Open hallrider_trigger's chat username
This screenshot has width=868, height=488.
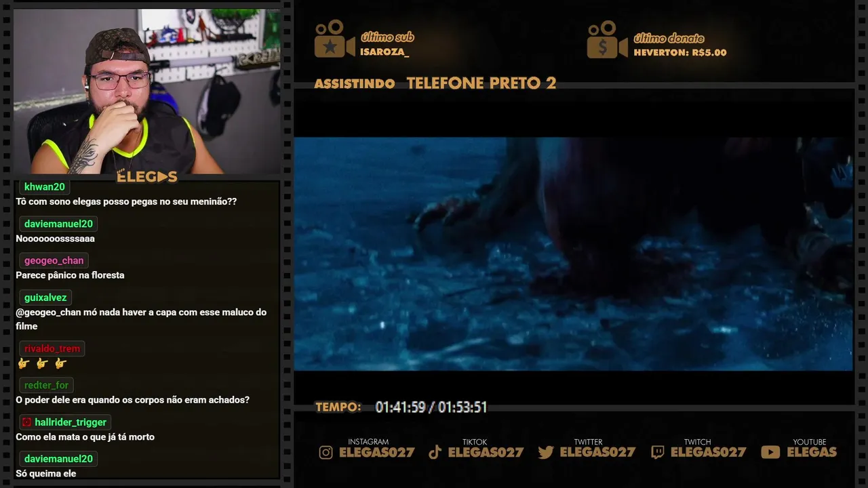(71, 422)
